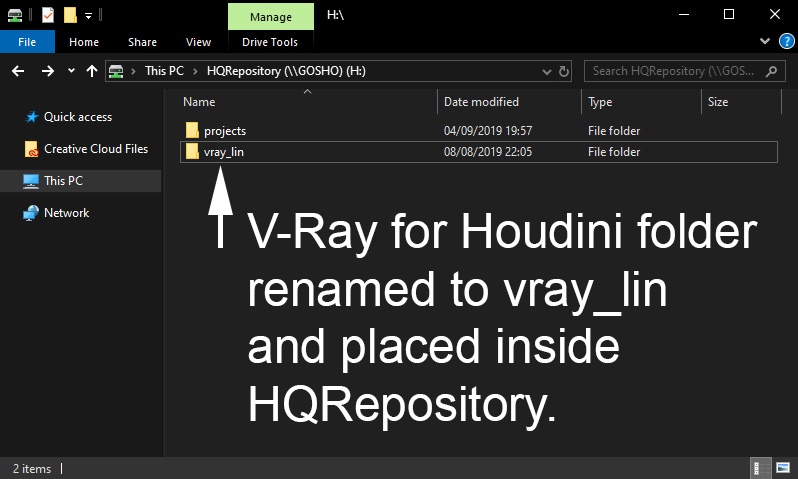Maximize the Explorer window
This screenshot has width=798, height=479.
pyautogui.click(x=729, y=14)
